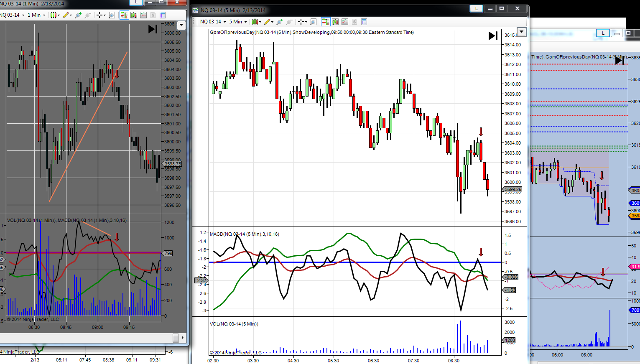This screenshot has height=364, width=640.
Task: Click the horizontal scrollbar arrow of 1 Min window
Action: coord(183,338)
